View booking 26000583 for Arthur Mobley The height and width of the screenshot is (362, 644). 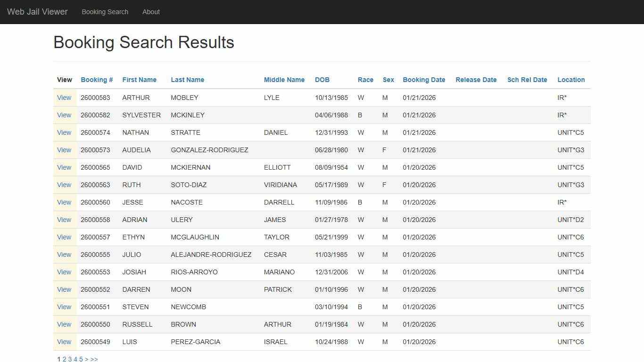click(x=64, y=98)
